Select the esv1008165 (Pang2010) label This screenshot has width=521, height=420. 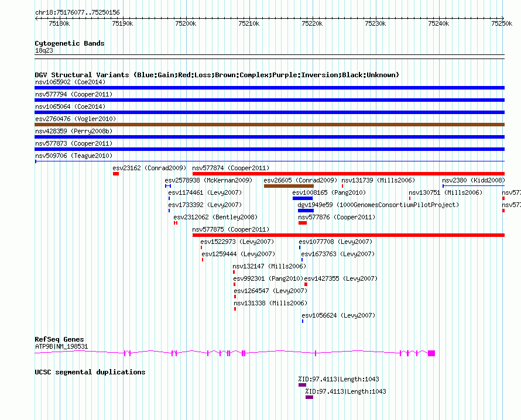point(329,192)
